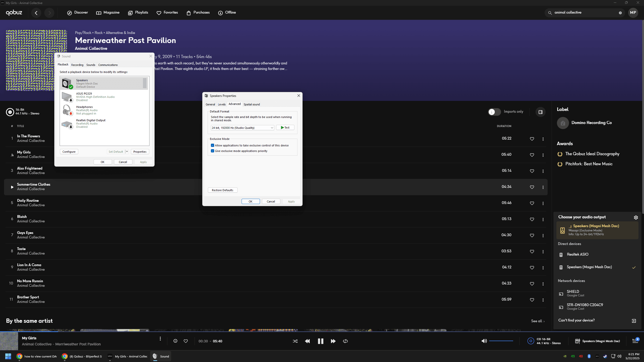This screenshot has height=362, width=644.
Task: Uncheck Allow applications to take exclusive control
Action: pos(212,145)
